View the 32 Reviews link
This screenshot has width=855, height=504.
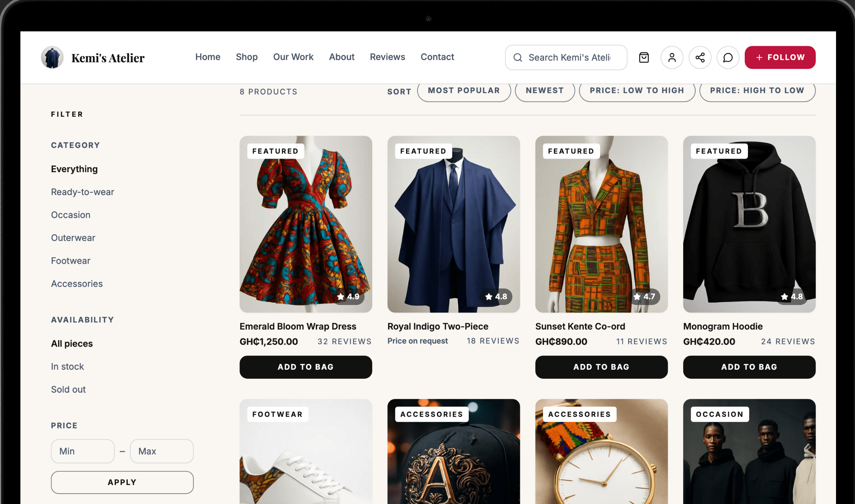coord(344,341)
